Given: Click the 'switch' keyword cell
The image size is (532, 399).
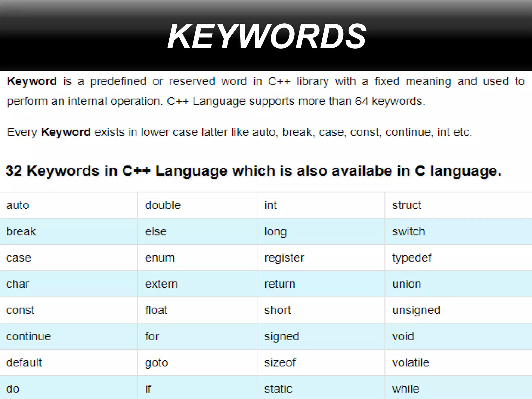Looking at the screenshot, I should point(408,231).
